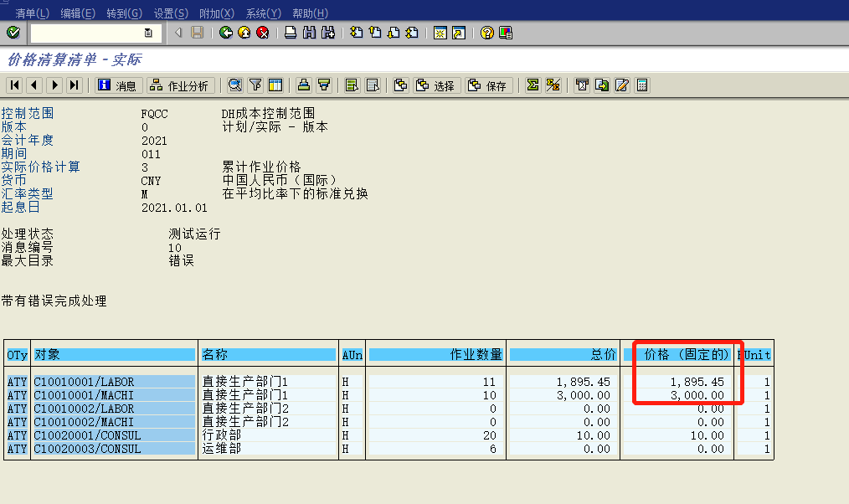849x504 pixels.
Task: Go to last page icon
Action: click(x=412, y=33)
